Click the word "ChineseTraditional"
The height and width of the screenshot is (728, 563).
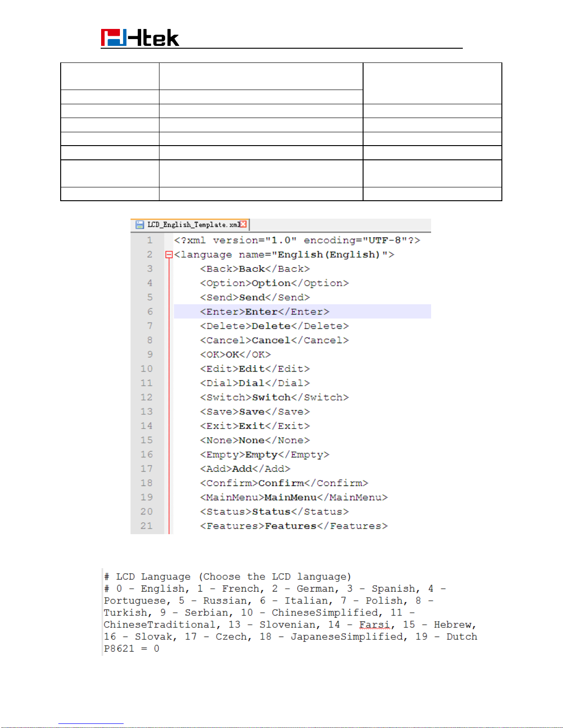(x=159, y=625)
